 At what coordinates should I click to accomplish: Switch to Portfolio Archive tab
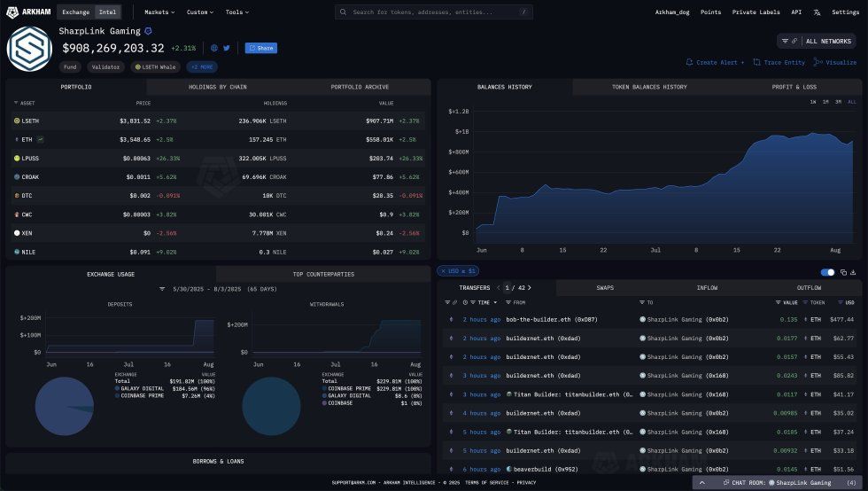click(360, 87)
